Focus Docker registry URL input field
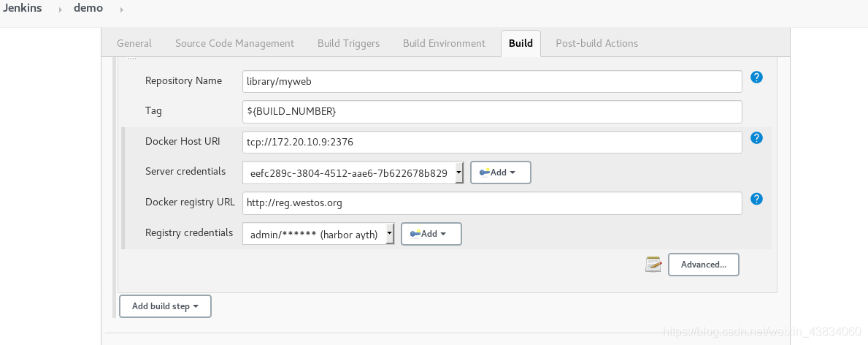This screenshot has width=868, height=345. 492,203
